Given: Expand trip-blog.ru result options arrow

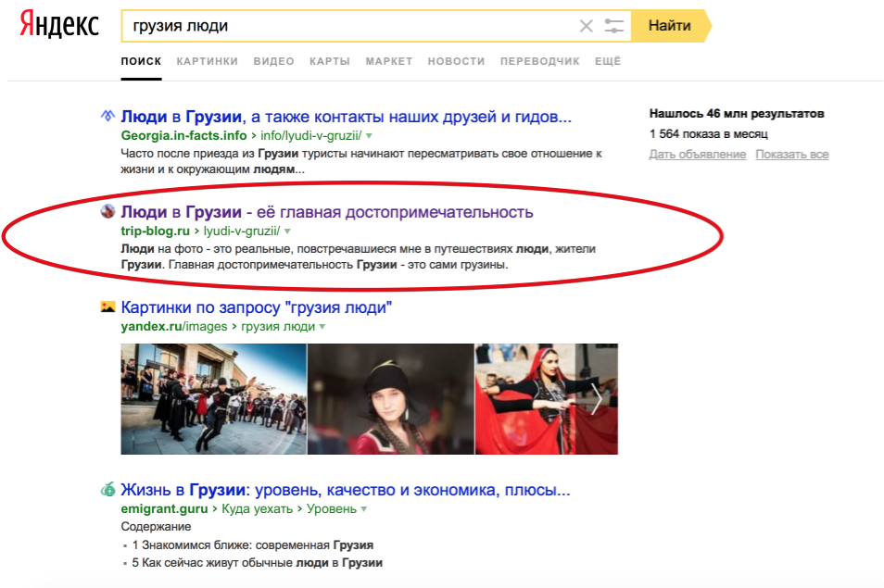Looking at the screenshot, I should (x=287, y=231).
